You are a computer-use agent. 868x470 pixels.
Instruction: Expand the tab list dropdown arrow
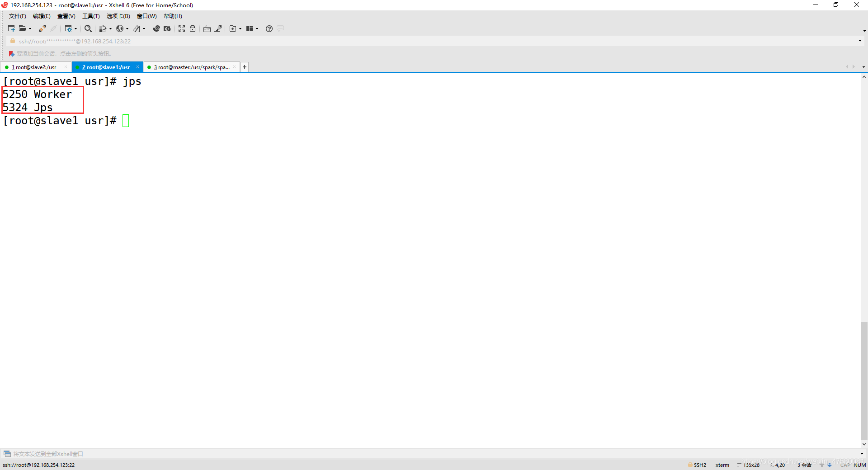(x=863, y=67)
